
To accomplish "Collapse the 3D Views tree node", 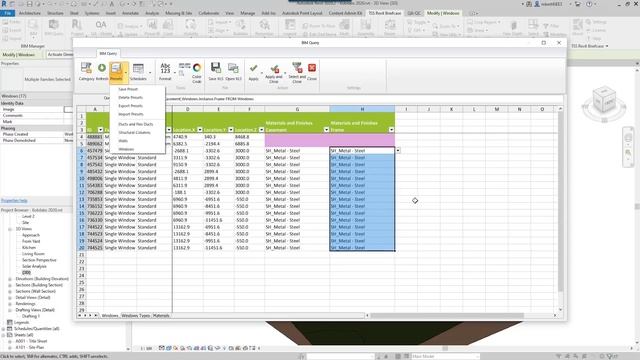I will point(10,229).
